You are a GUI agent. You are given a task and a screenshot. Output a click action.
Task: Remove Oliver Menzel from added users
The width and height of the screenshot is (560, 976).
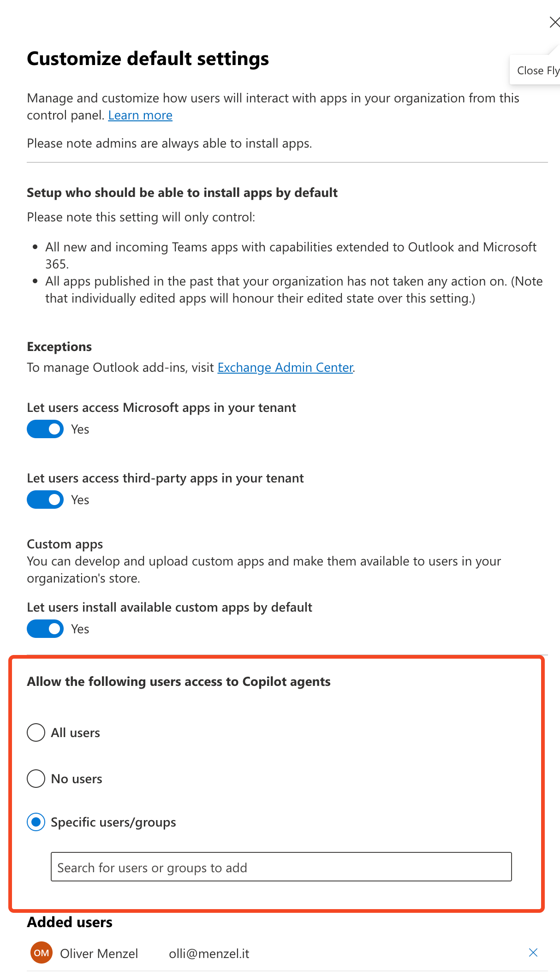533,952
